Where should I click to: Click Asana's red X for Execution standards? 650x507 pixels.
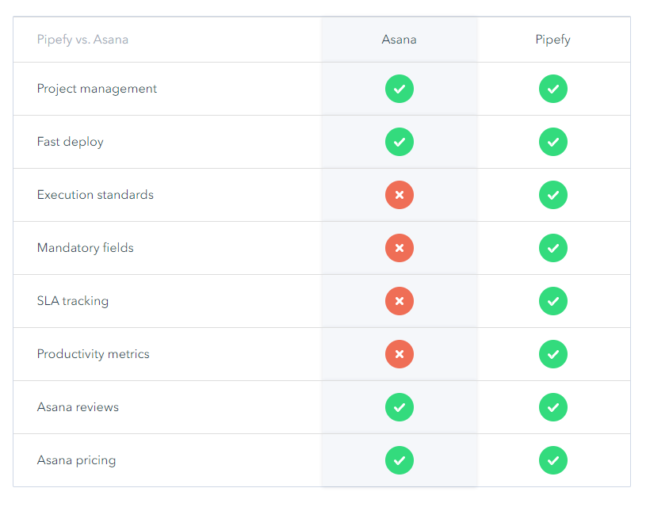pyautogui.click(x=399, y=195)
